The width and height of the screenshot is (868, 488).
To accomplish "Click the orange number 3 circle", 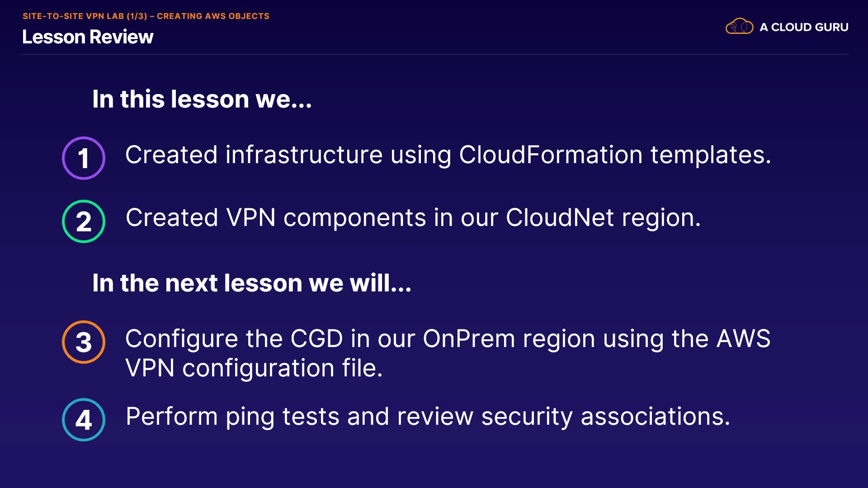I will click(84, 342).
